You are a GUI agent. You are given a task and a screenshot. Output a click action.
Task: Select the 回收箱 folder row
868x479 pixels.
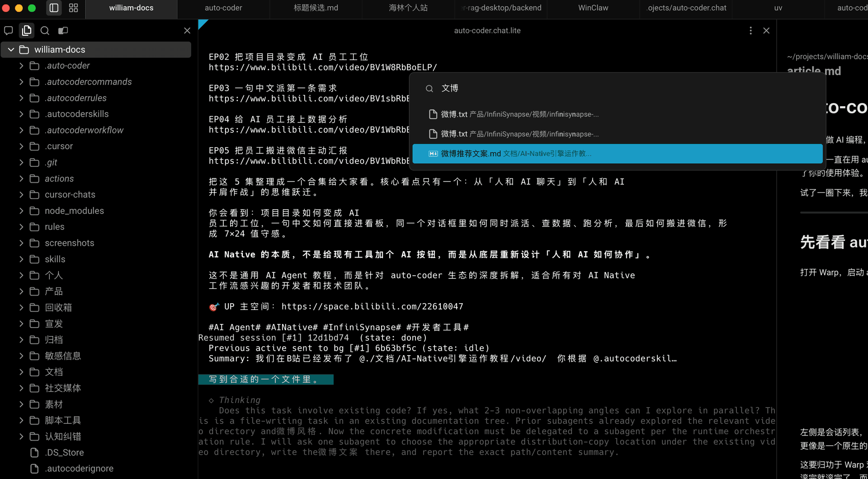coord(96,308)
